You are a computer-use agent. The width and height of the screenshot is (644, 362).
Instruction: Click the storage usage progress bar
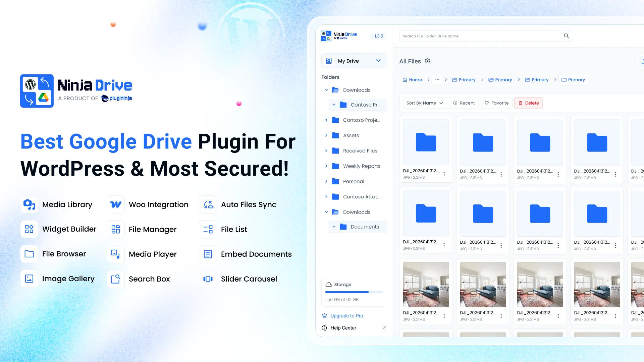click(354, 292)
